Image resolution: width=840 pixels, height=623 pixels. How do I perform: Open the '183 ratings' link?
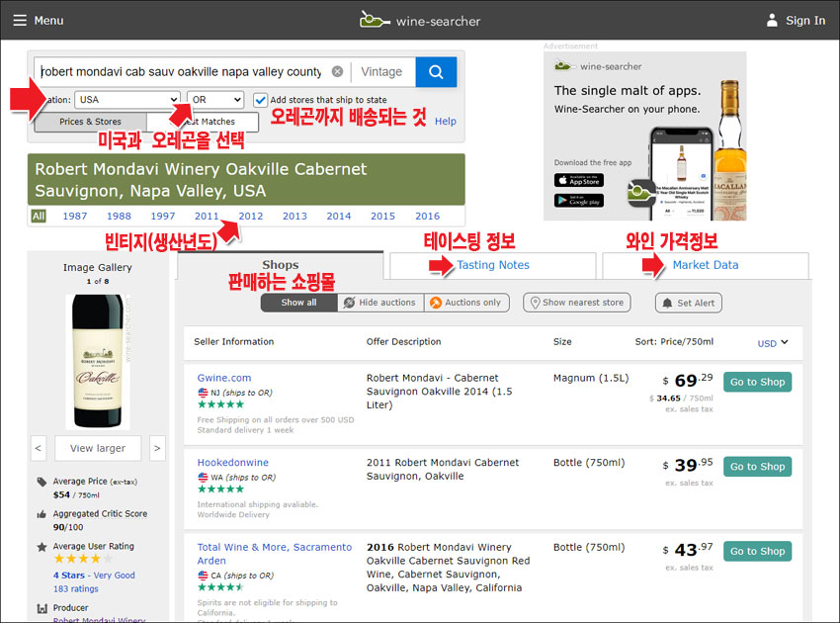click(75, 589)
